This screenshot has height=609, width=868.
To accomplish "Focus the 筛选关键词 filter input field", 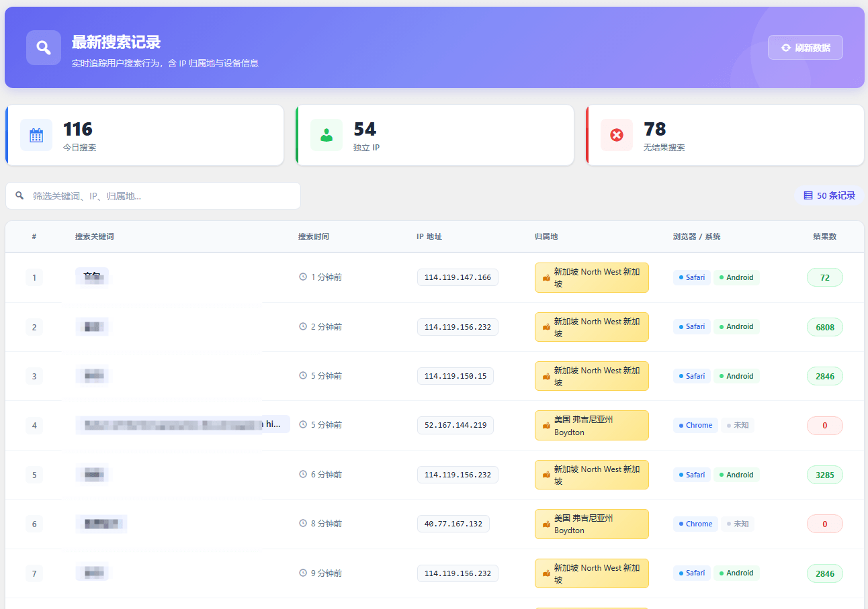I will point(153,195).
